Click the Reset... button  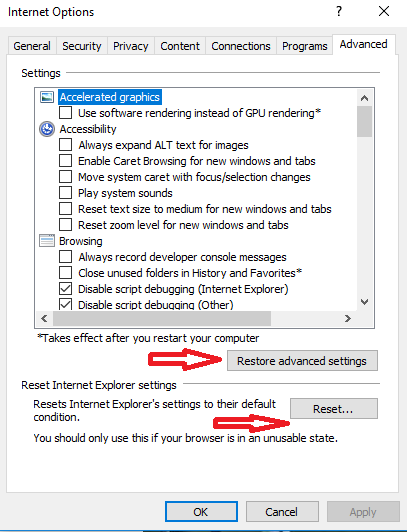point(333,408)
